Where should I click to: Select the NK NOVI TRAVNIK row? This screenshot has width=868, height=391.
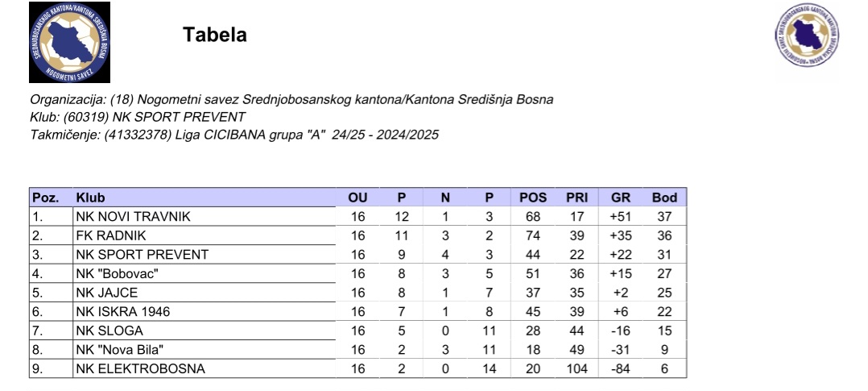pyautogui.click(x=358, y=216)
